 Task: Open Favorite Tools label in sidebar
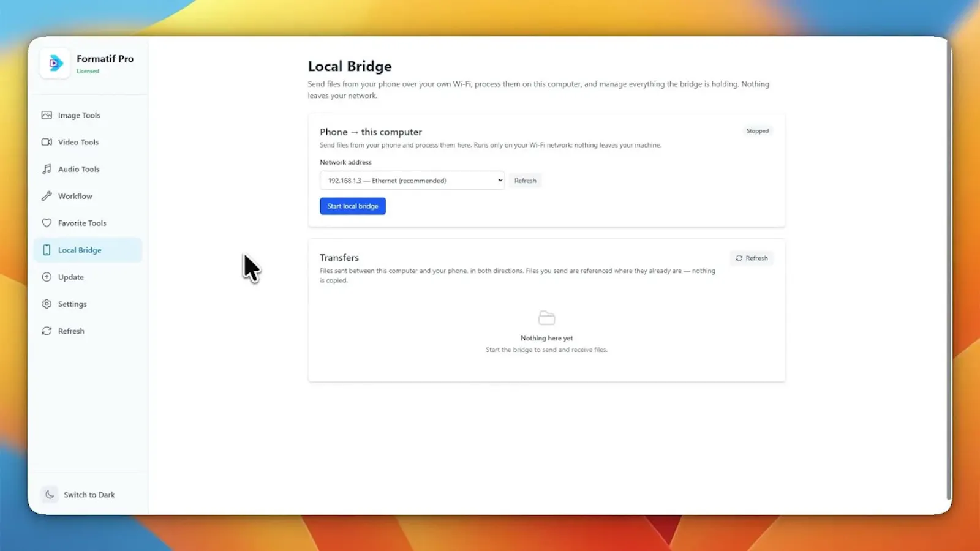click(82, 223)
